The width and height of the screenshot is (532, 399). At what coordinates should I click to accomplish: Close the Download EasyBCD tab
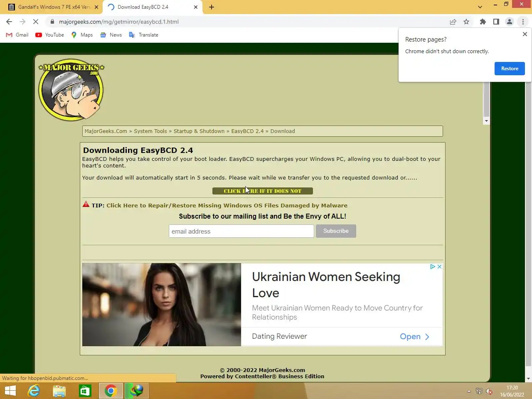click(x=196, y=7)
